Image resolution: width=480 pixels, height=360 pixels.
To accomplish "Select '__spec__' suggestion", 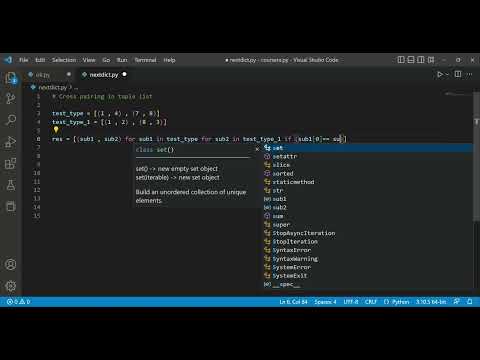I will tap(367, 284).
